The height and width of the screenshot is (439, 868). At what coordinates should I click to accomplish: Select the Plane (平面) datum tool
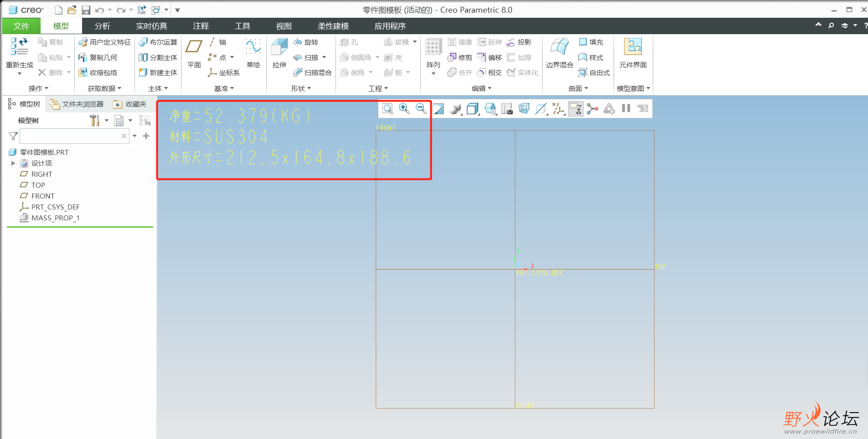click(x=194, y=53)
